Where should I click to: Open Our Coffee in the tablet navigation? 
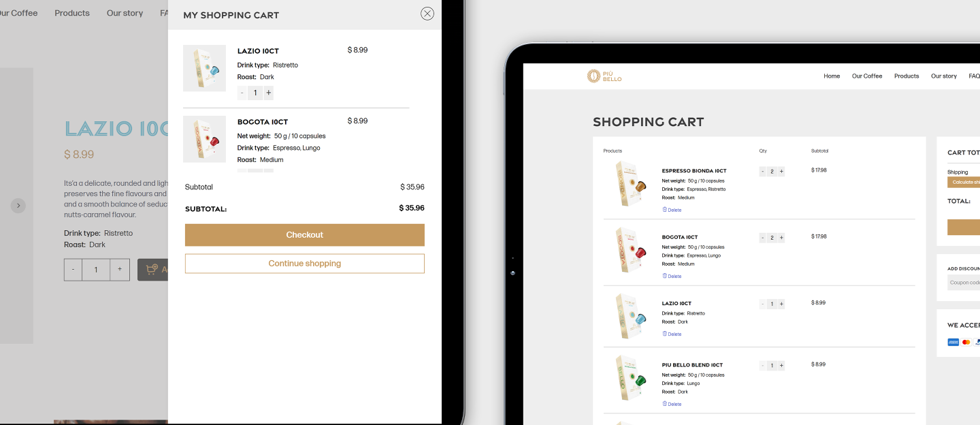[x=867, y=76]
